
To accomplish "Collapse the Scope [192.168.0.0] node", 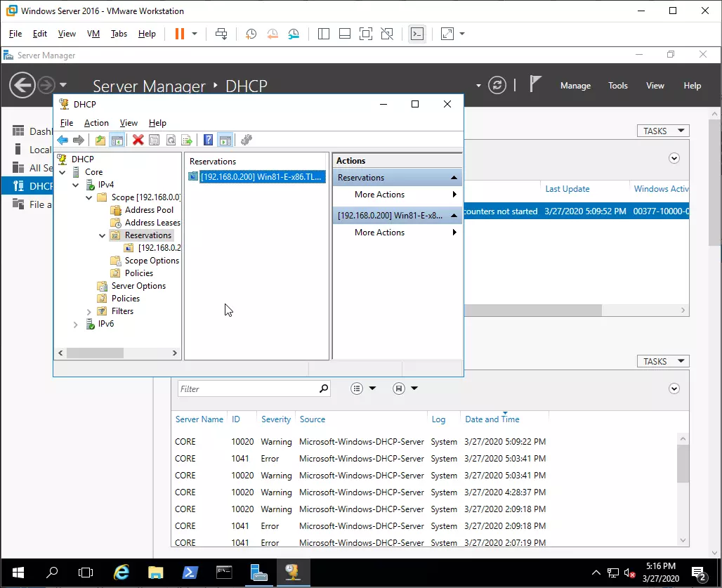I will click(x=89, y=197).
